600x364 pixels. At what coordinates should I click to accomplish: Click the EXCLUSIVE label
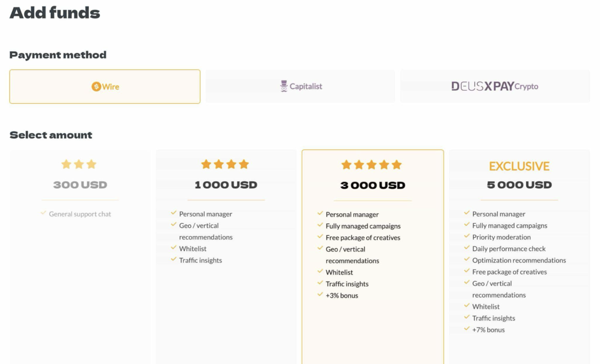(x=519, y=166)
